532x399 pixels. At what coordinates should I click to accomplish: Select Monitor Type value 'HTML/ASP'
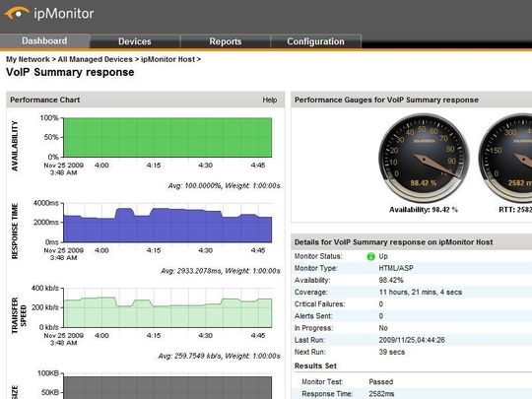click(396, 268)
